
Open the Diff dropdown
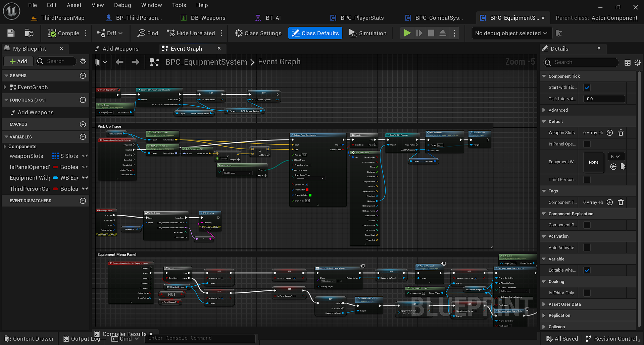(x=110, y=33)
